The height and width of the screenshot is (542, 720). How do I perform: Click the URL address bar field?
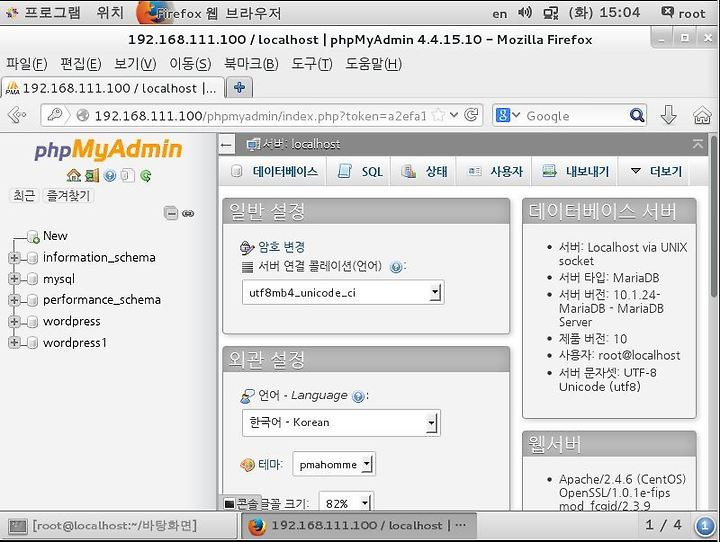260,116
